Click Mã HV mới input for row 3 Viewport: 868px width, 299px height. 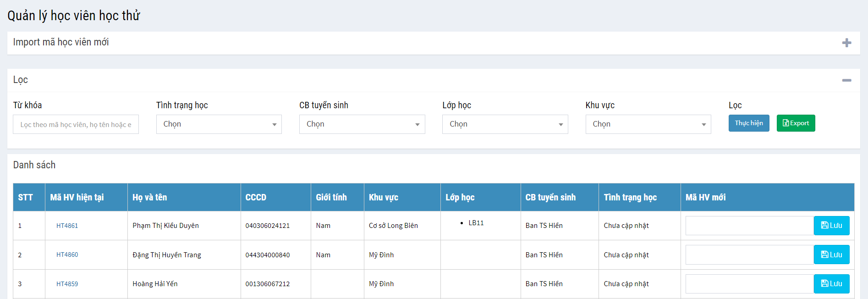pyautogui.click(x=749, y=284)
